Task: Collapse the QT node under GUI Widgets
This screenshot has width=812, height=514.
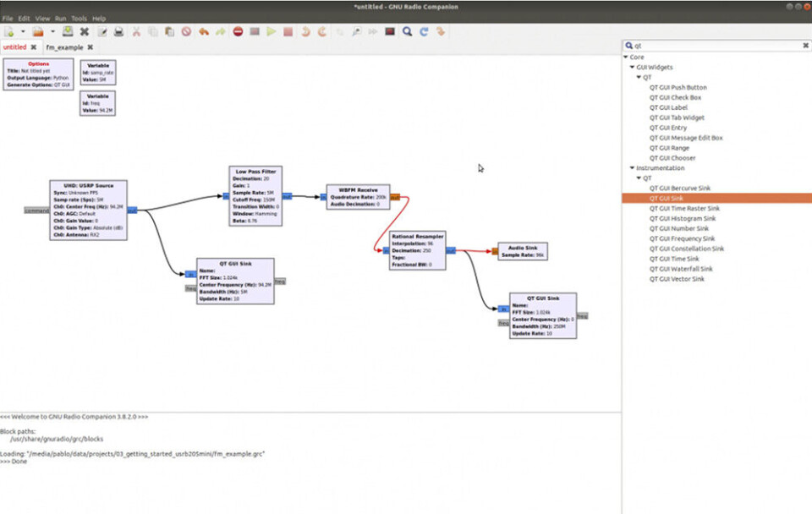Action: coord(639,77)
